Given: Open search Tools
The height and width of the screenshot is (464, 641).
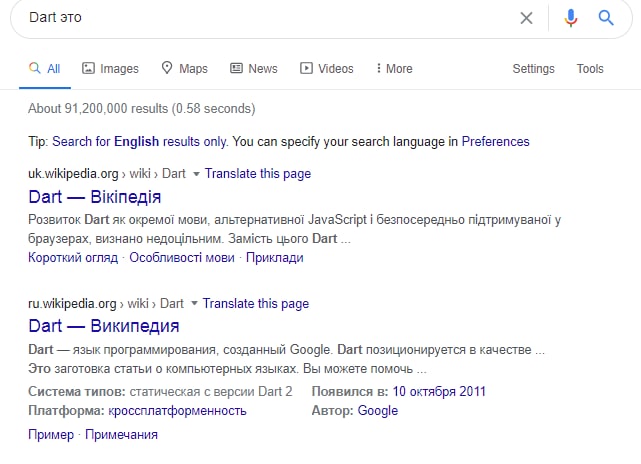Looking at the screenshot, I should [590, 68].
